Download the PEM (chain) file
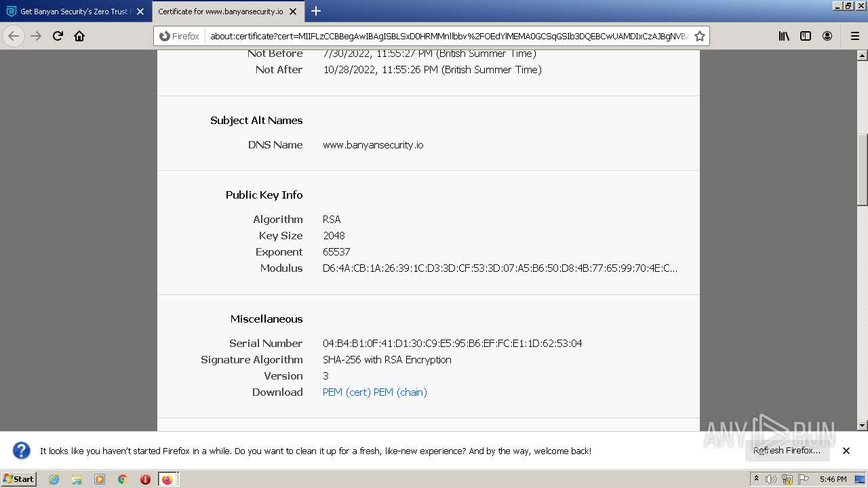Image resolution: width=868 pixels, height=488 pixels. [400, 392]
